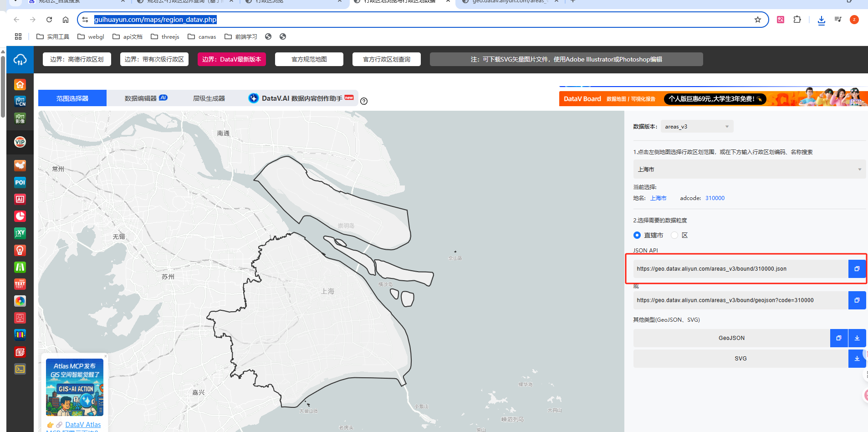Click the browser address bar URL
This screenshot has width=868, height=432.
[155, 20]
